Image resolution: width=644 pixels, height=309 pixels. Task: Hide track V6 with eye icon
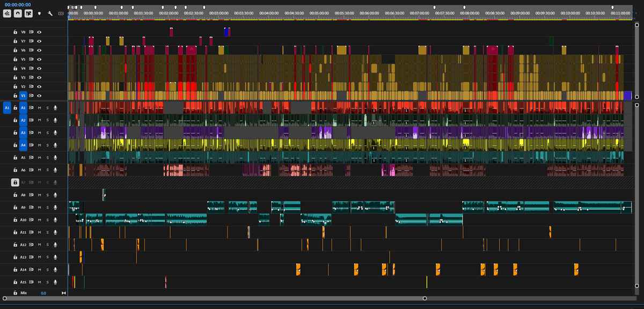pyautogui.click(x=39, y=50)
